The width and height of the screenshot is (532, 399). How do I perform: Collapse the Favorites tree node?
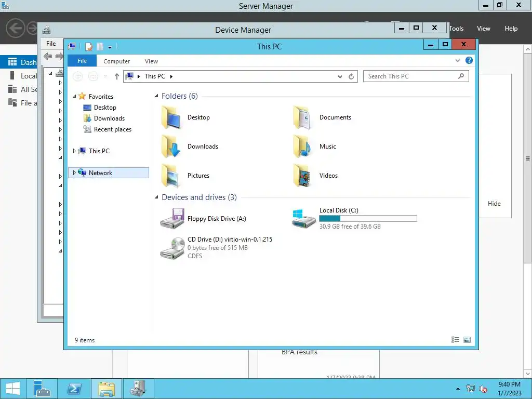pyautogui.click(x=74, y=97)
